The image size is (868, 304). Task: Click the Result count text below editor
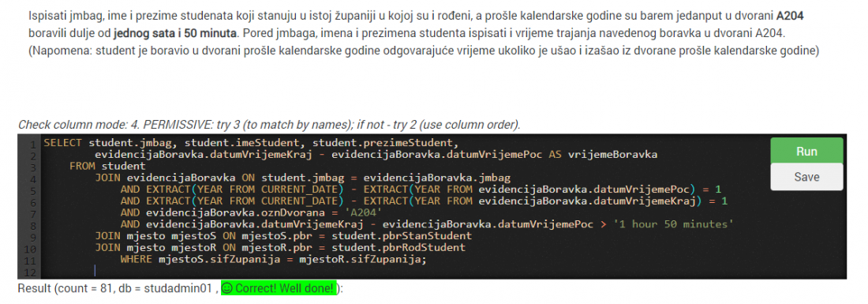click(118, 289)
